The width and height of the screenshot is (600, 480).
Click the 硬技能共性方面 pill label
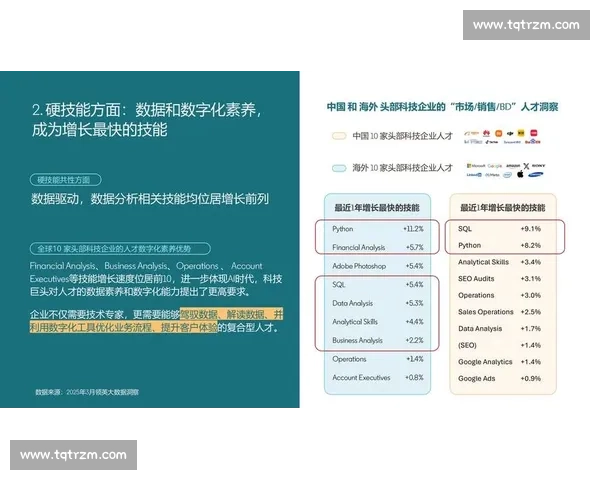click(65, 180)
